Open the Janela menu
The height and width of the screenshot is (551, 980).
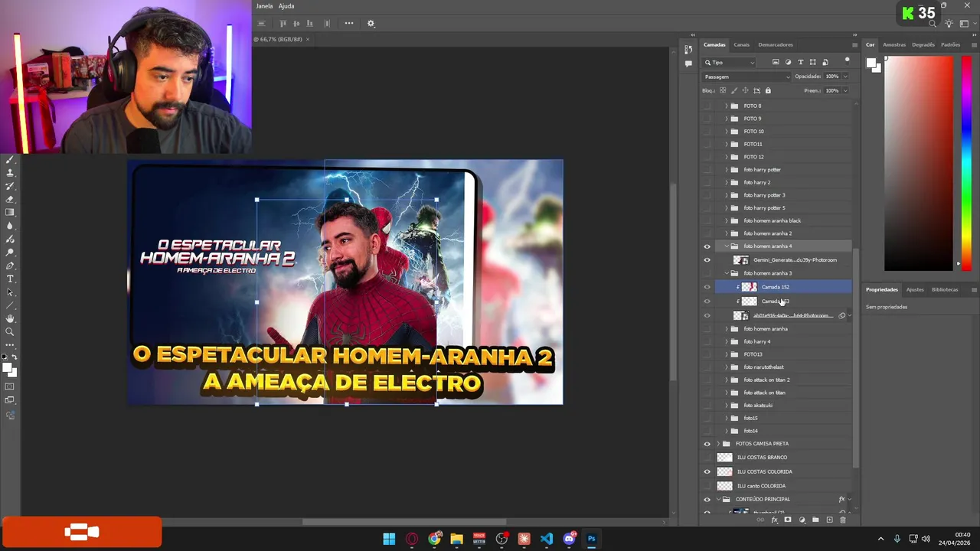(264, 6)
